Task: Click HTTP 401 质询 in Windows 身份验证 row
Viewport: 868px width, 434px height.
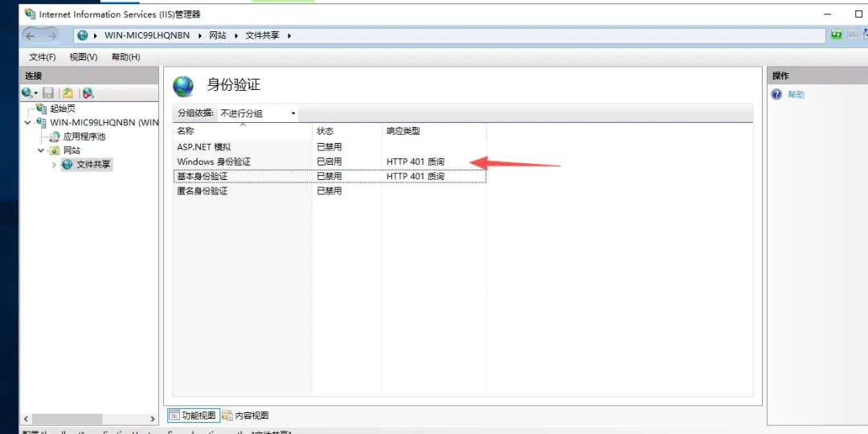Action: tap(416, 162)
